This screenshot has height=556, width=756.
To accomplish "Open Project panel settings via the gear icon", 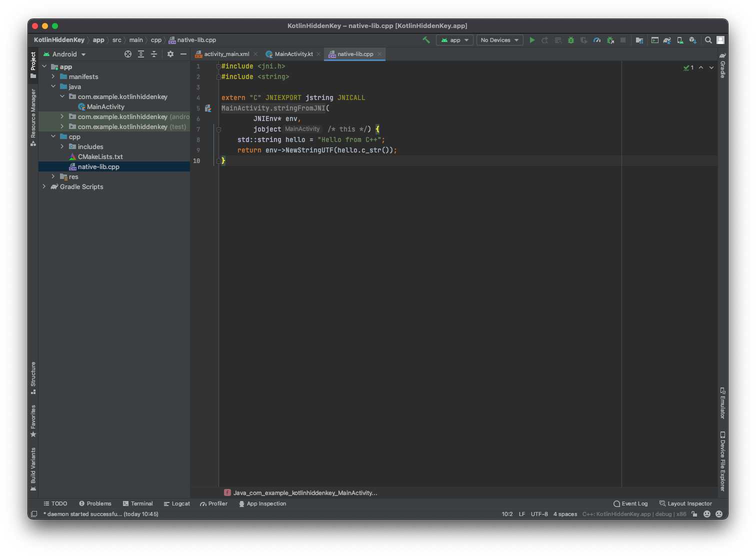I will pos(170,53).
